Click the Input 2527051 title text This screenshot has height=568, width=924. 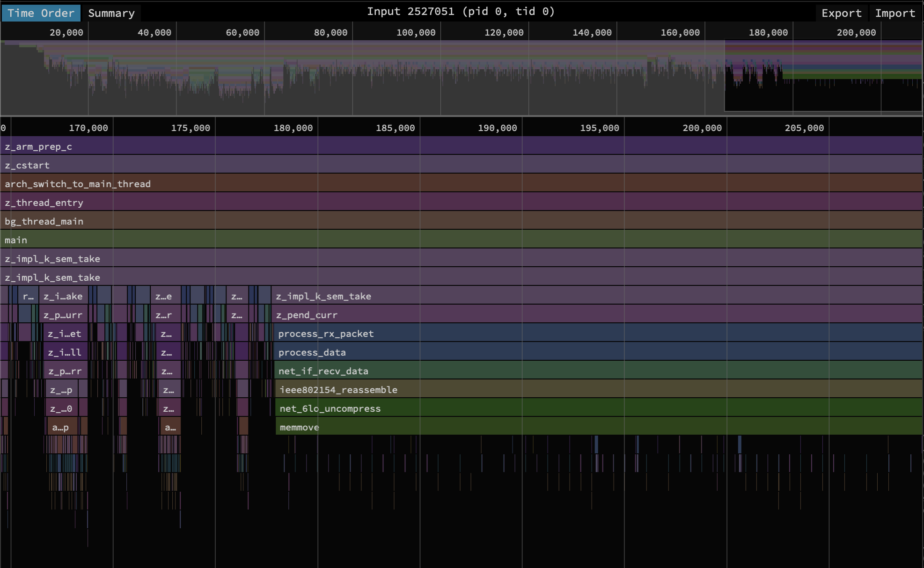click(461, 11)
